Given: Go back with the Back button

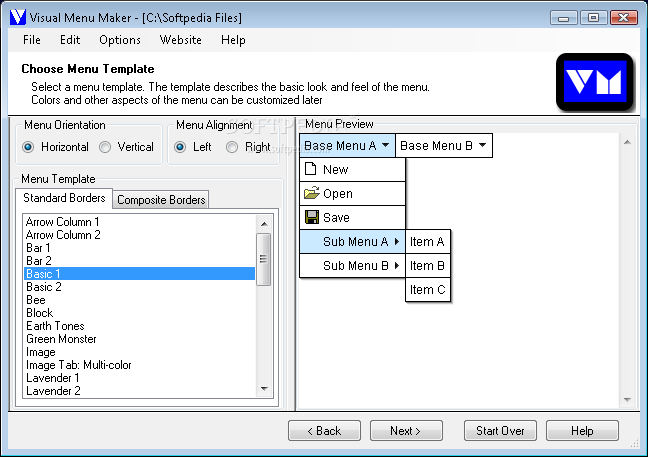Looking at the screenshot, I should [324, 431].
